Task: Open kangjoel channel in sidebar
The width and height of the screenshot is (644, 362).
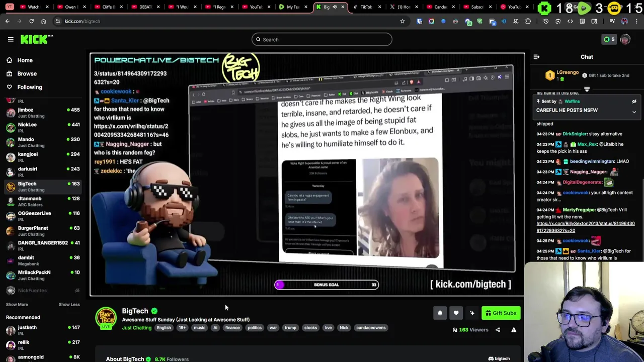Action: [x=42, y=157]
